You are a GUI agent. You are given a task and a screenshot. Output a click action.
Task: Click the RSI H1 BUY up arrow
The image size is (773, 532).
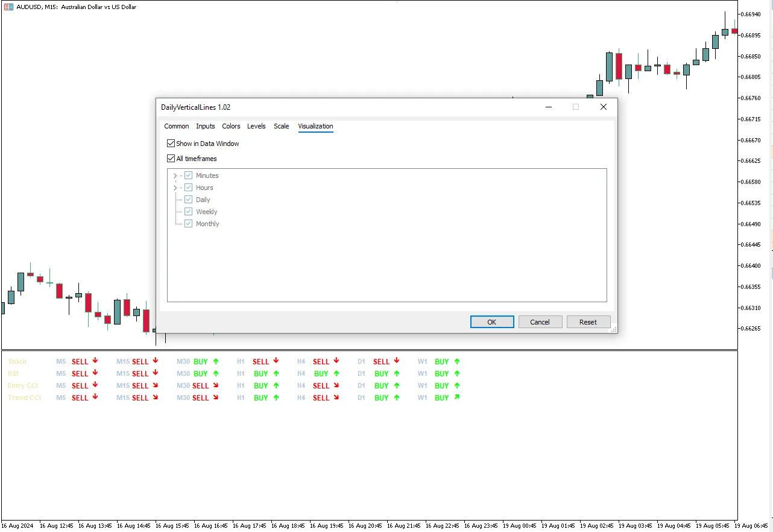(276, 373)
